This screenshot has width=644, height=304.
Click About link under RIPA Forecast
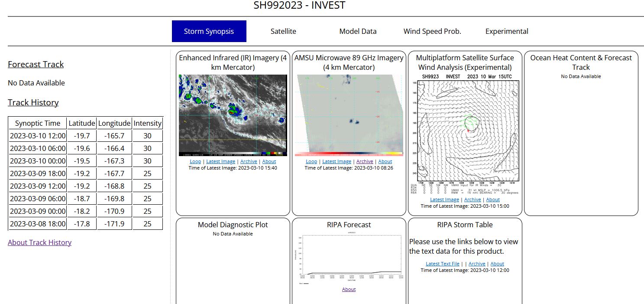pos(349,289)
